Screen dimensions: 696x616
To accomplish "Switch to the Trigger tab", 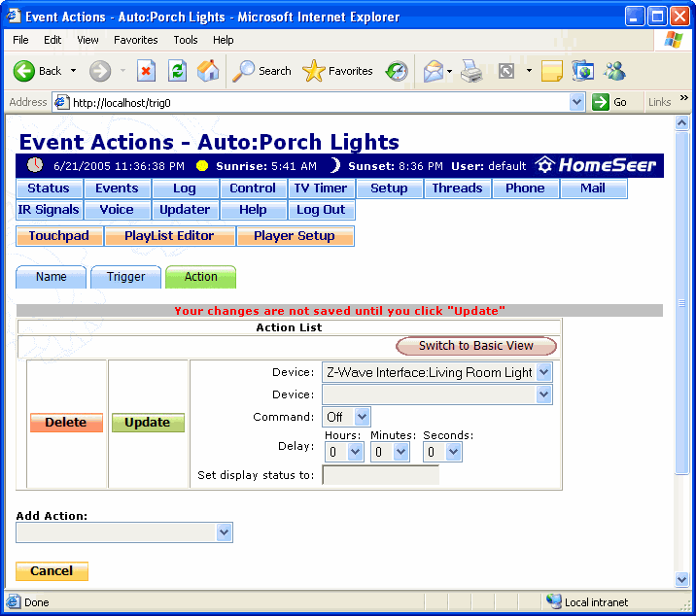I will (x=125, y=277).
